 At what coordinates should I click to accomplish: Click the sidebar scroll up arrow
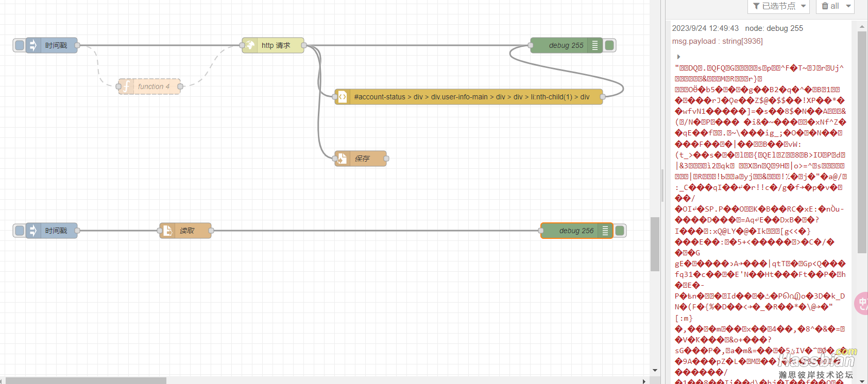pos(862,26)
